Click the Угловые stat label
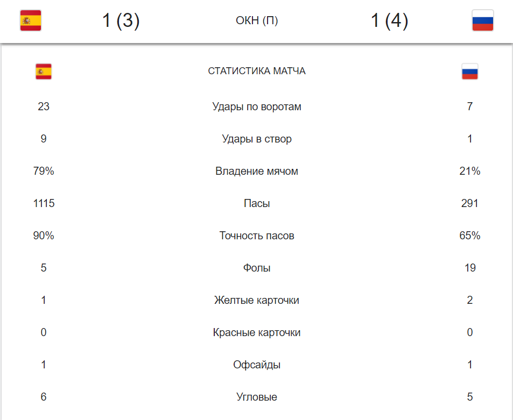 (x=257, y=397)
